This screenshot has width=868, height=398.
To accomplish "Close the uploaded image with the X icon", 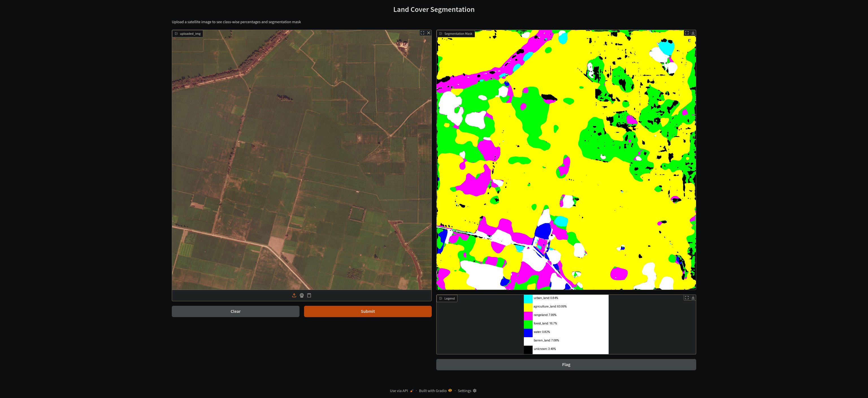I will tap(428, 33).
